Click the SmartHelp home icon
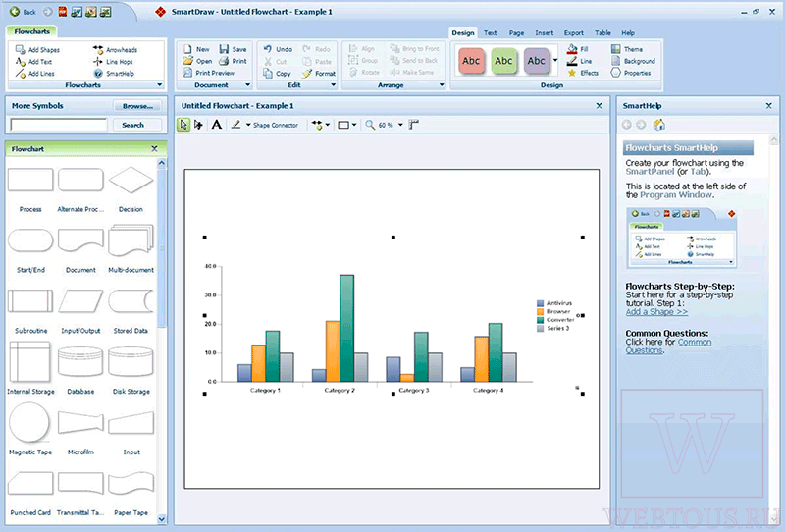The height and width of the screenshot is (532, 785). pos(659,125)
